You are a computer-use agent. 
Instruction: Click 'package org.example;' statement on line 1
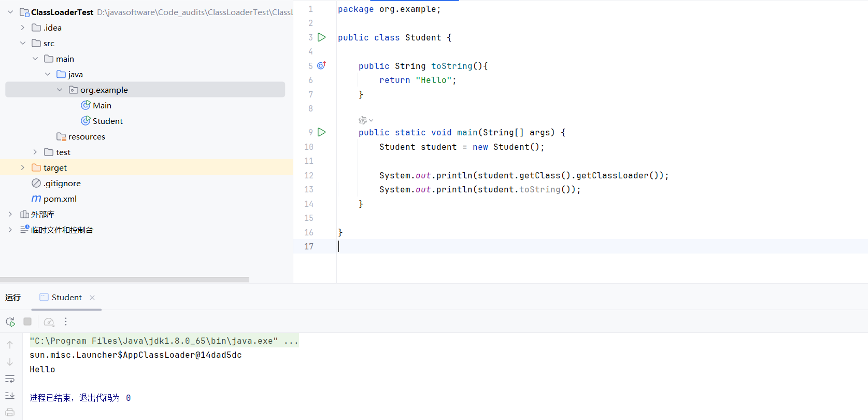[389, 9]
